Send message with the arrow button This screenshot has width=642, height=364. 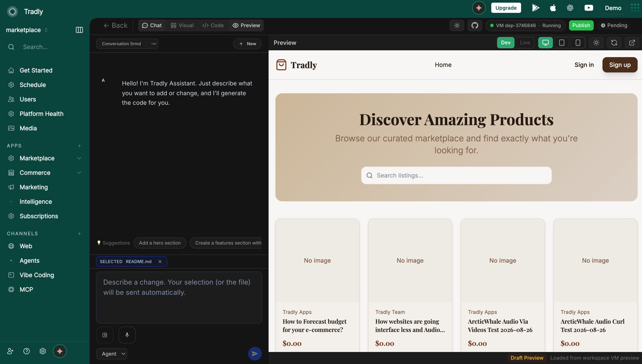[x=255, y=354]
